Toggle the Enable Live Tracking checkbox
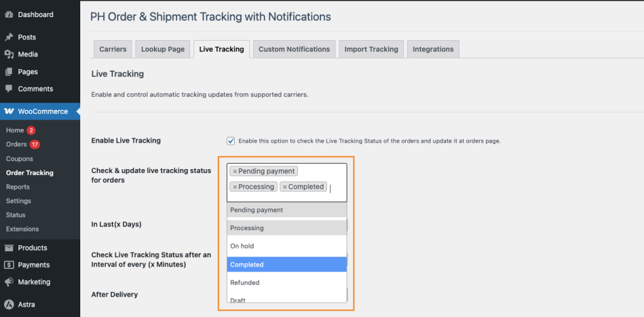The width and height of the screenshot is (644, 317). (x=231, y=141)
